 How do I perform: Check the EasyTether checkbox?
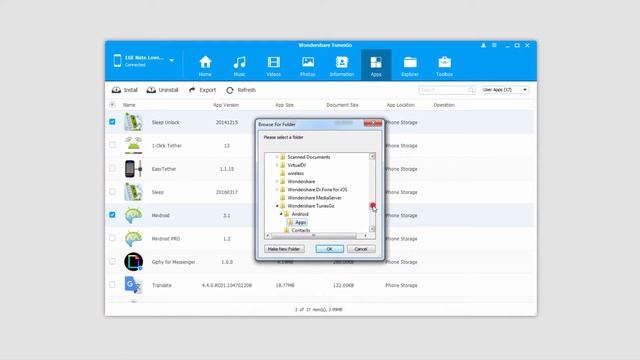pyautogui.click(x=112, y=168)
